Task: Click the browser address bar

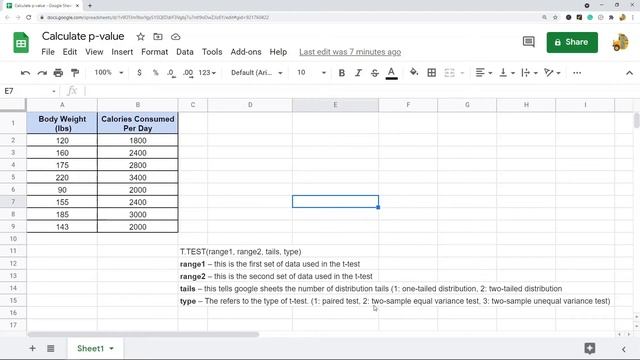Action: point(286,18)
